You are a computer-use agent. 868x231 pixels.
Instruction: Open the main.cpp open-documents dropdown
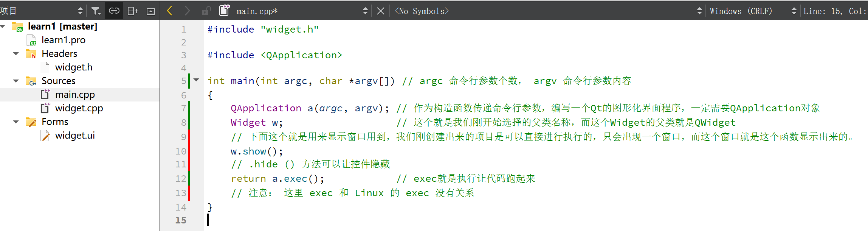(x=365, y=11)
